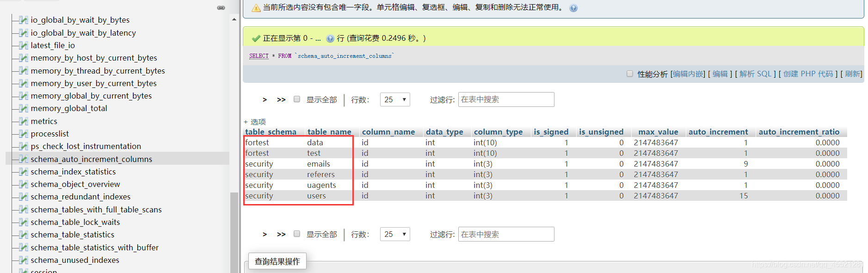
Task: Open the 查询结果操作 results operations tab
Action: click(277, 261)
